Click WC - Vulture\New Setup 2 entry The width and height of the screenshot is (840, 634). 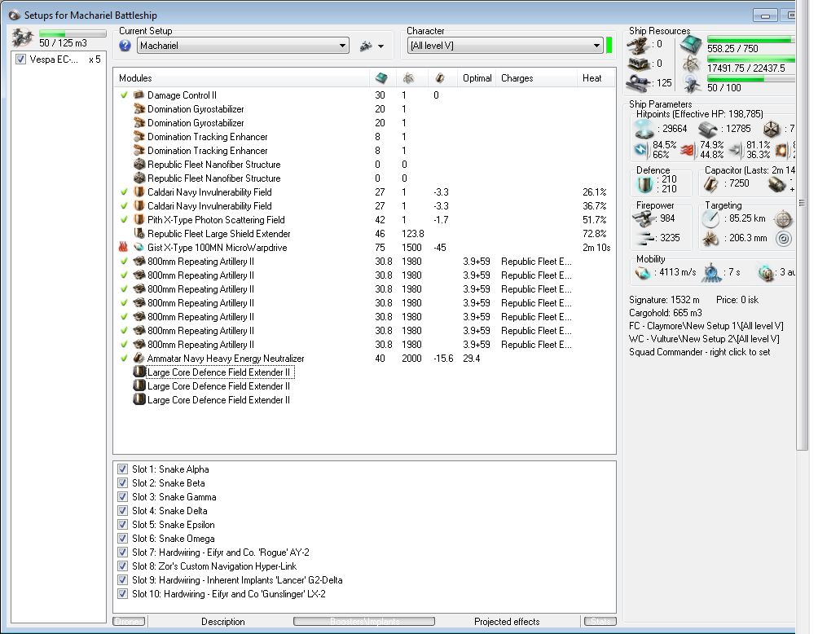click(704, 339)
